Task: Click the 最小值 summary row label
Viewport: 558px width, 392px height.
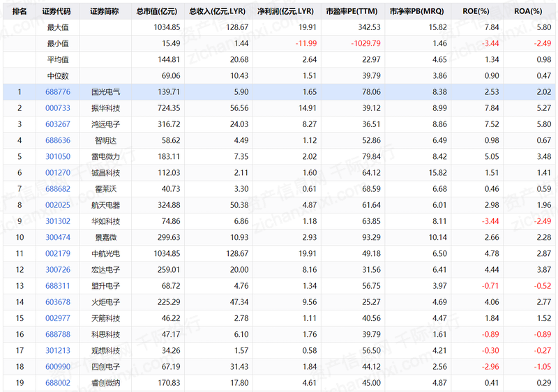Action: pyautogui.click(x=58, y=43)
